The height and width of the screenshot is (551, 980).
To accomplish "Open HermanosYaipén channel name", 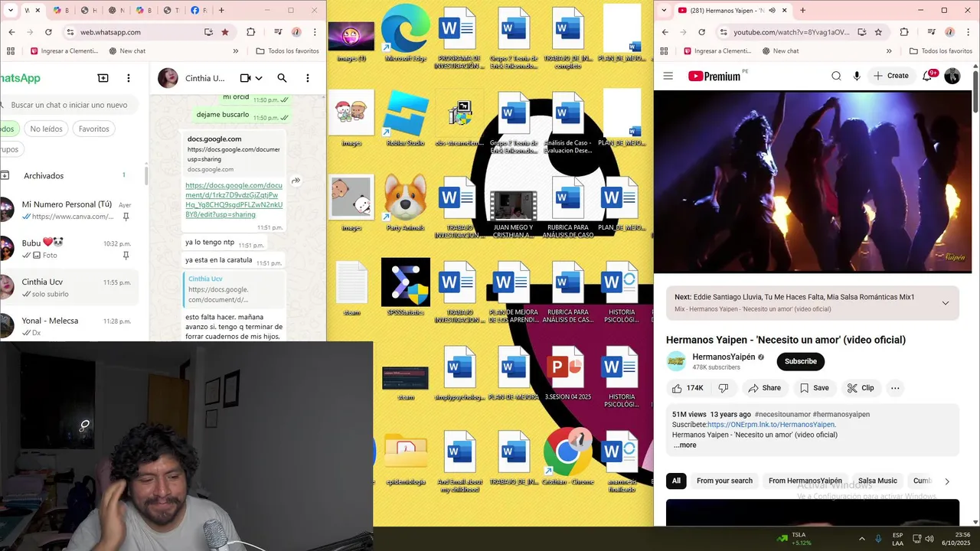I will pyautogui.click(x=724, y=357).
